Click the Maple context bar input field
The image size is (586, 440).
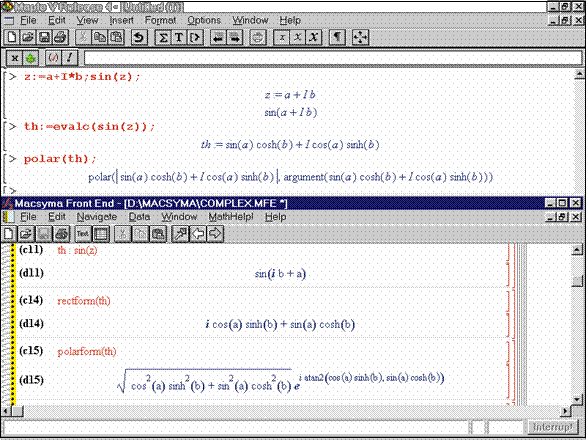point(333,58)
